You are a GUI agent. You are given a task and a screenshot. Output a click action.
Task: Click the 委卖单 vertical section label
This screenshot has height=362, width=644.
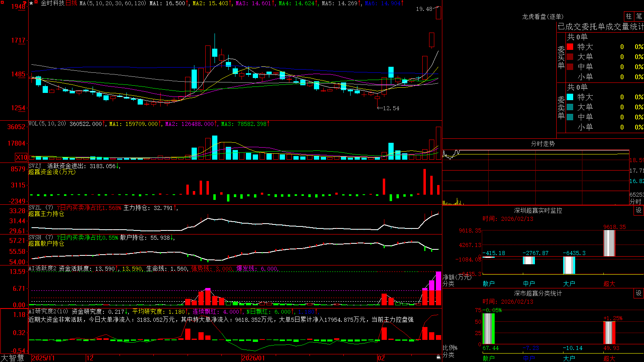coord(561,107)
